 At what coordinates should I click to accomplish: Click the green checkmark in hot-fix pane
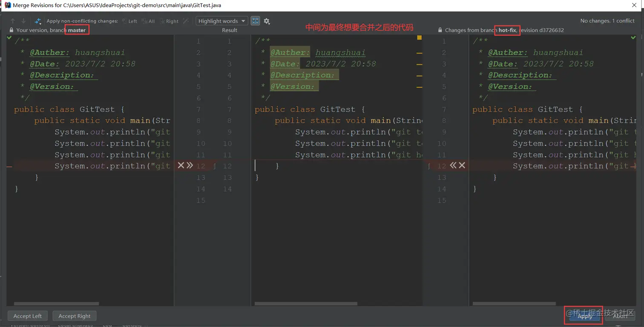pyautogui.click(x=633, y=38)
